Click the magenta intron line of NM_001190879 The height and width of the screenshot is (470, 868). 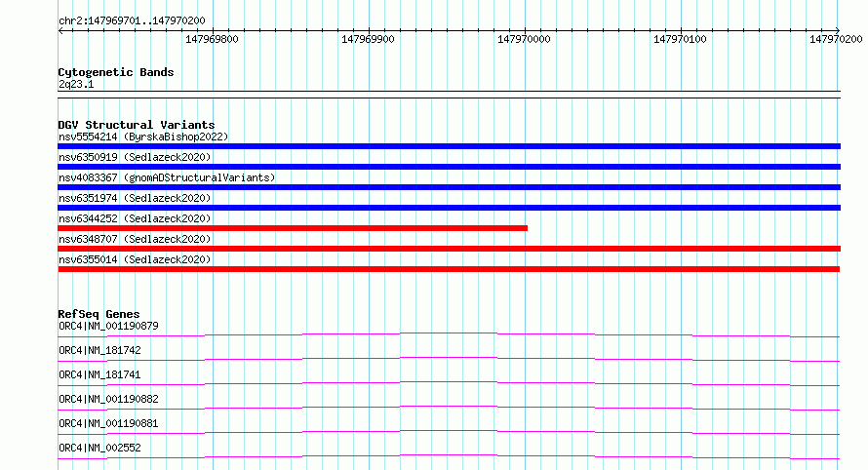(449, 333)
